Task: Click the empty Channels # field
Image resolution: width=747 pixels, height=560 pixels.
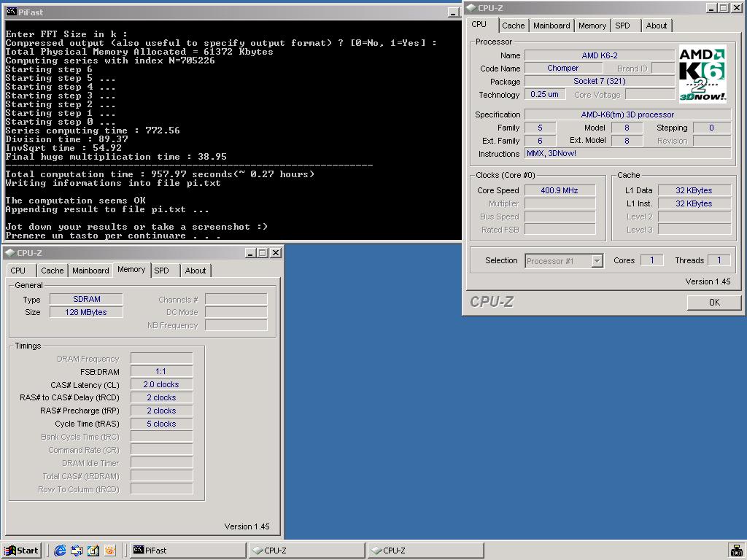Action: pyautogui.click(x=236, y=300)
